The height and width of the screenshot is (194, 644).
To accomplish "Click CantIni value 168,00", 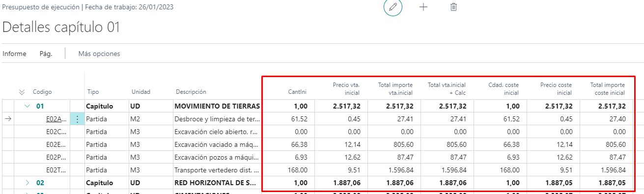I will (298, 170).
